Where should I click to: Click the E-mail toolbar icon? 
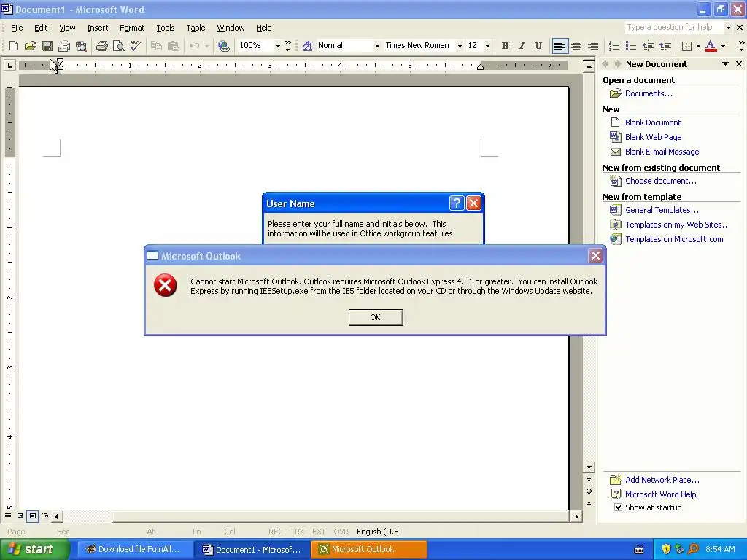[x=64, y=46]
